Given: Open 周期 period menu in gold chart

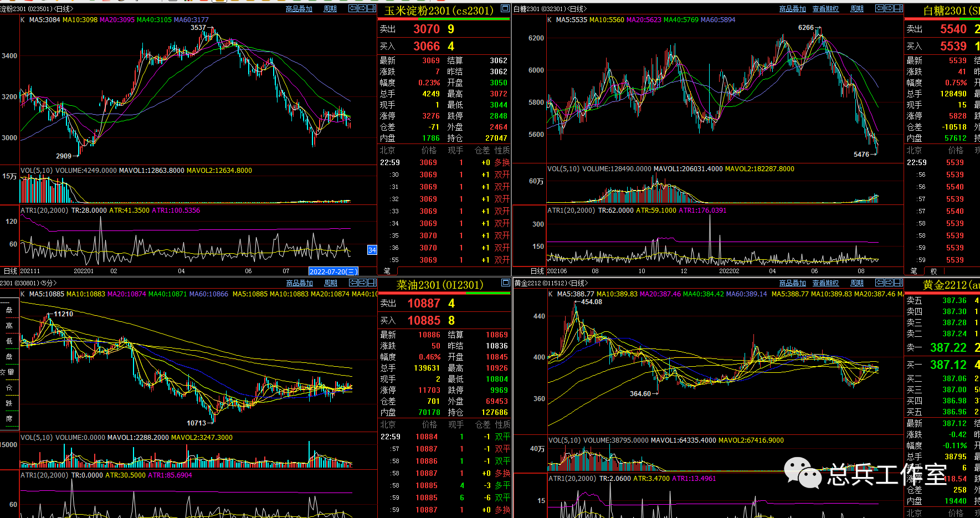Looking at the screenshot, I should [x=857, y=283].
